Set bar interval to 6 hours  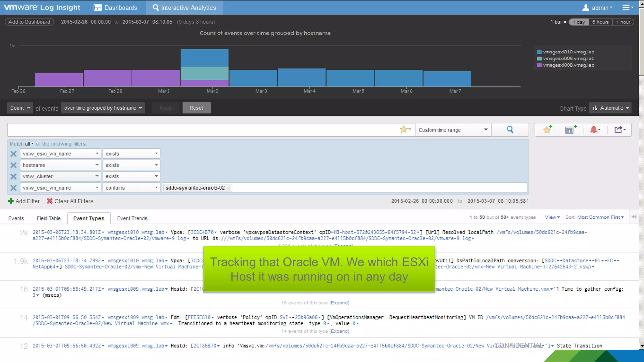[x=600, y=22]
